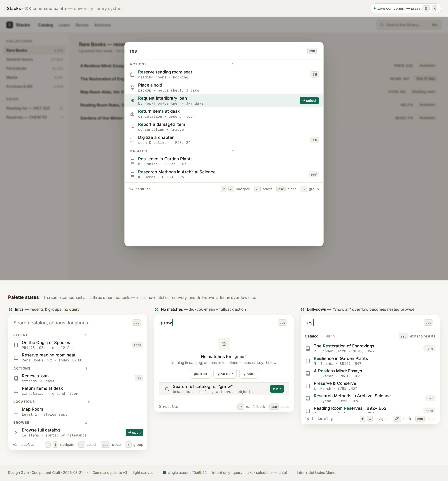
Task: Click the up-arrow key in main palette footer
Action: (x=224, y=189)
